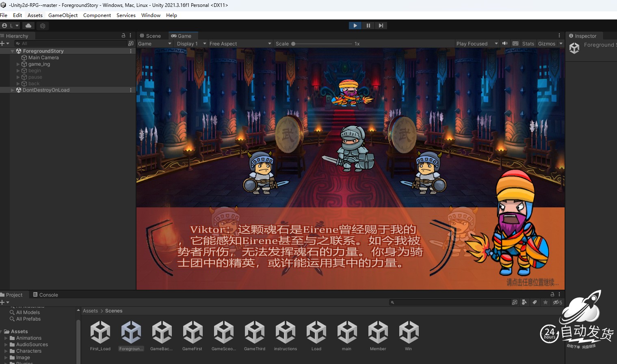
Task: Focus the Project search field
Action: [x=450, y=302]
